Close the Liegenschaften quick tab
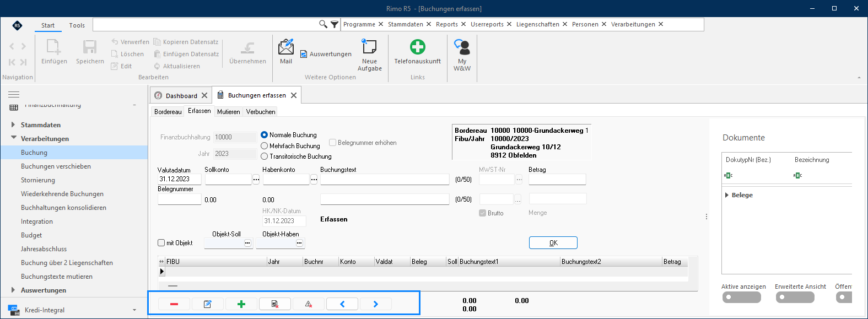This screenshot has width=868, height=319. (x=565, y=24)
